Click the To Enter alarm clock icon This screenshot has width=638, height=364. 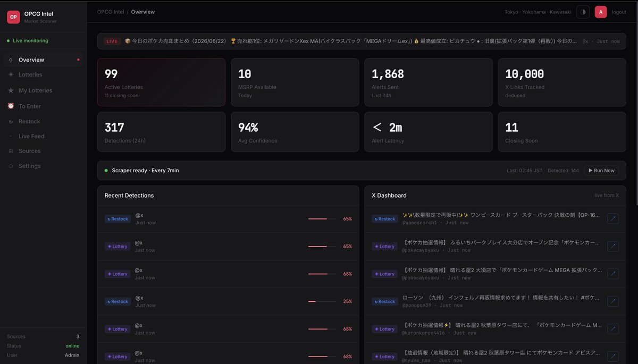click(11, 106)
